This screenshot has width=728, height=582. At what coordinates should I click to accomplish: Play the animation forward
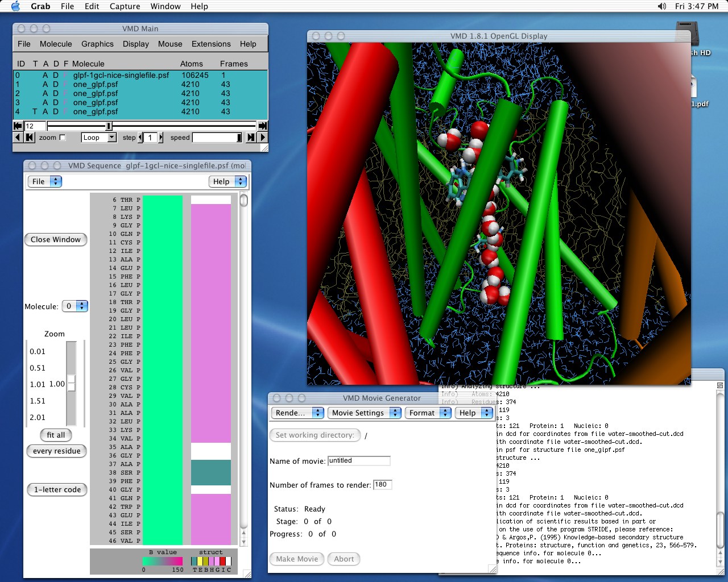click(x=262, y=138)
